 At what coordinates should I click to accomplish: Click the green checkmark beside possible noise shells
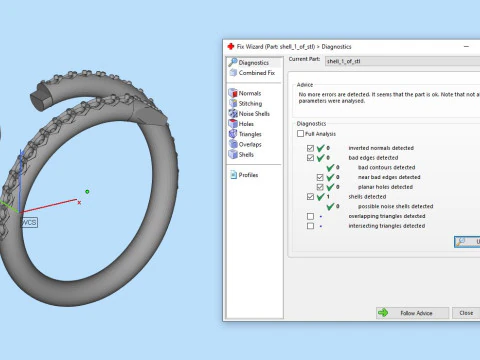tap(330, 206)
